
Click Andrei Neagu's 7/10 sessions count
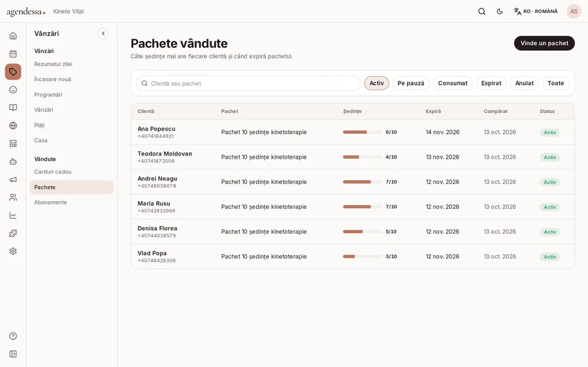pos(391,182)
